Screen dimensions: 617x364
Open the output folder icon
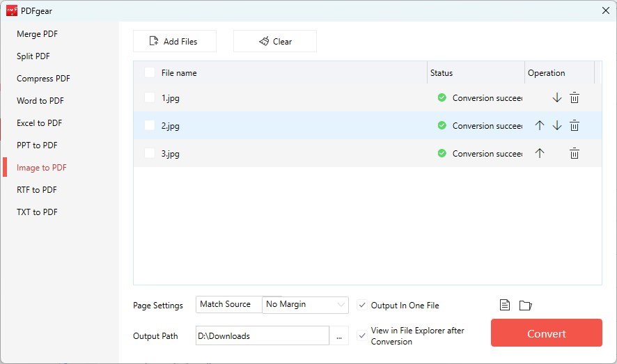click(x=525, y=305)
